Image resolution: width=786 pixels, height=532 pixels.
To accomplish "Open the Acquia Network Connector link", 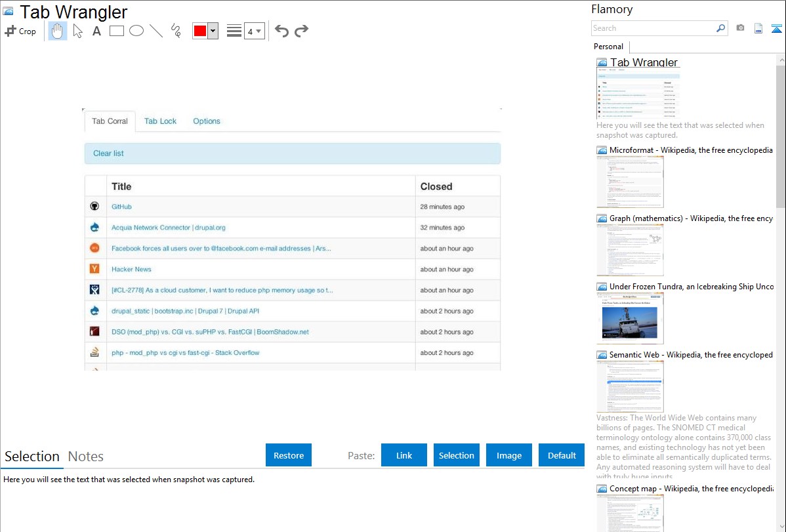I will coord(169,228).
